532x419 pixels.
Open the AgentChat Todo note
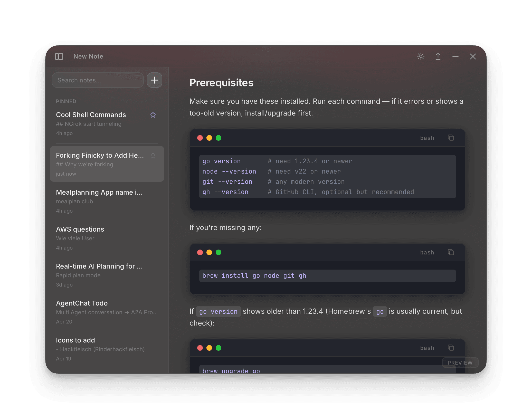[x=82, y=303]
